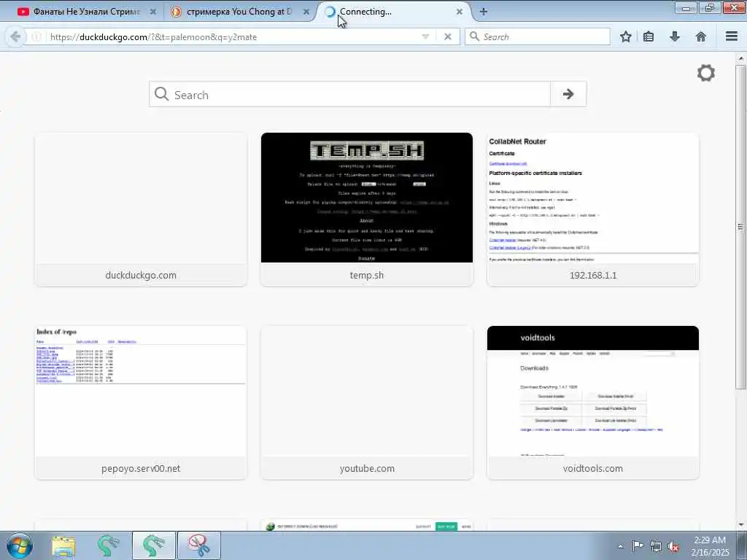Click the new tab page Search box
Screen dimensions: 747x560
point(349,94)
